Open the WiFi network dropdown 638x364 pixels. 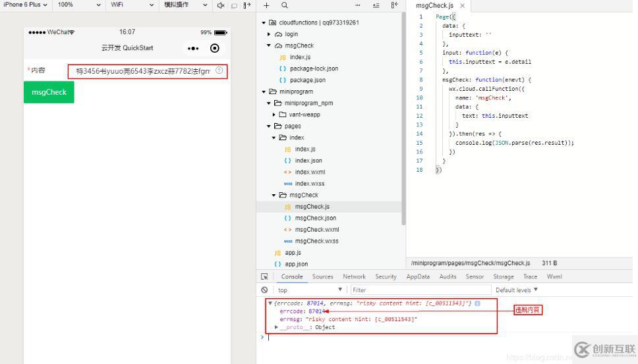tap(132, 5)
